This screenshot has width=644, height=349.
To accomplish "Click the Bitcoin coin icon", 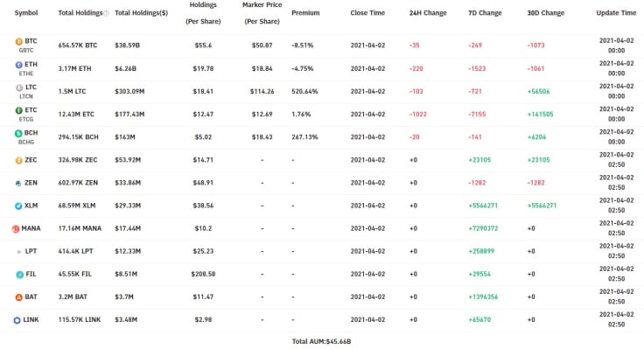I will 18,41.
